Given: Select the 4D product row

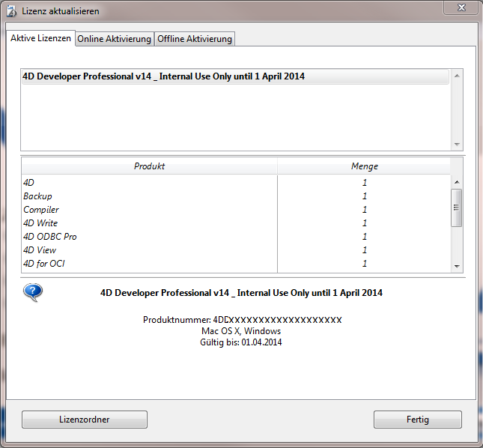Looking at the screenshot, I should [236, 182].
